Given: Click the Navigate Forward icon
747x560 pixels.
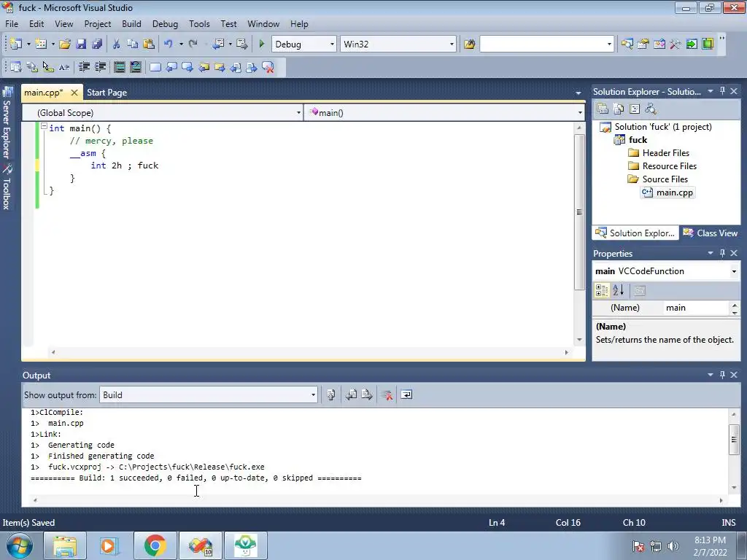Looking at the screenshot, I should (x=242, y=44).
